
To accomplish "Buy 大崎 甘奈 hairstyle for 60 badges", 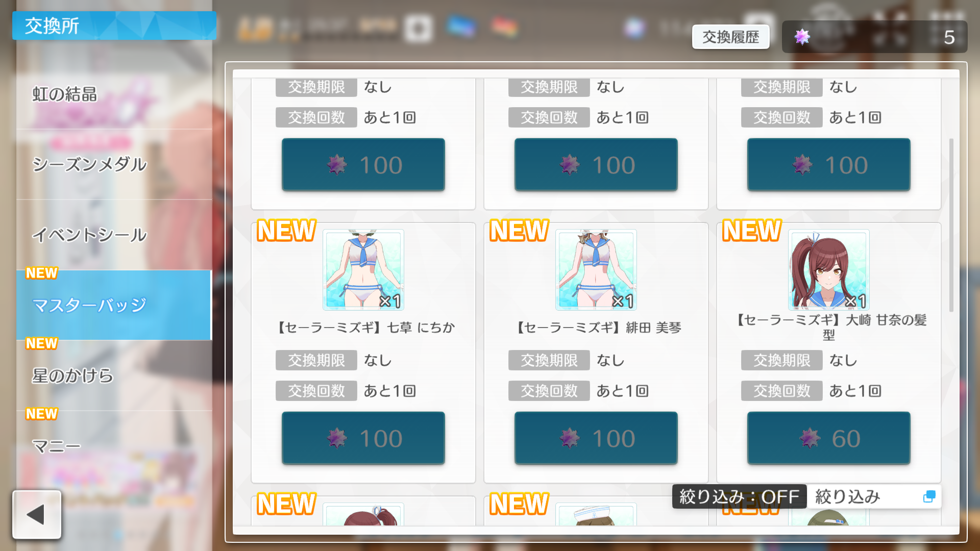I will (x=829, y=438).
